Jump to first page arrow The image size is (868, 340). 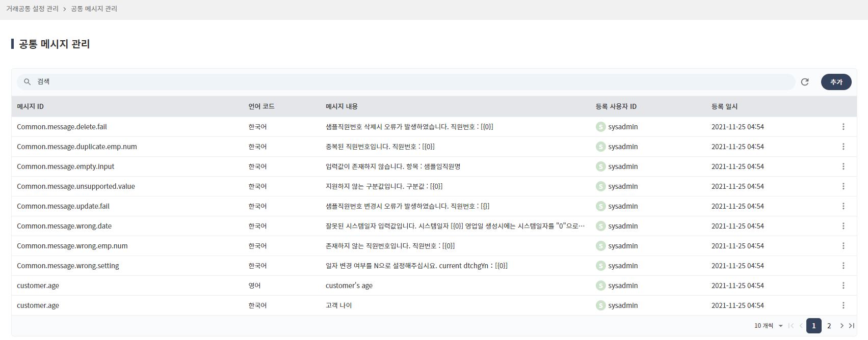pos(791,326)
